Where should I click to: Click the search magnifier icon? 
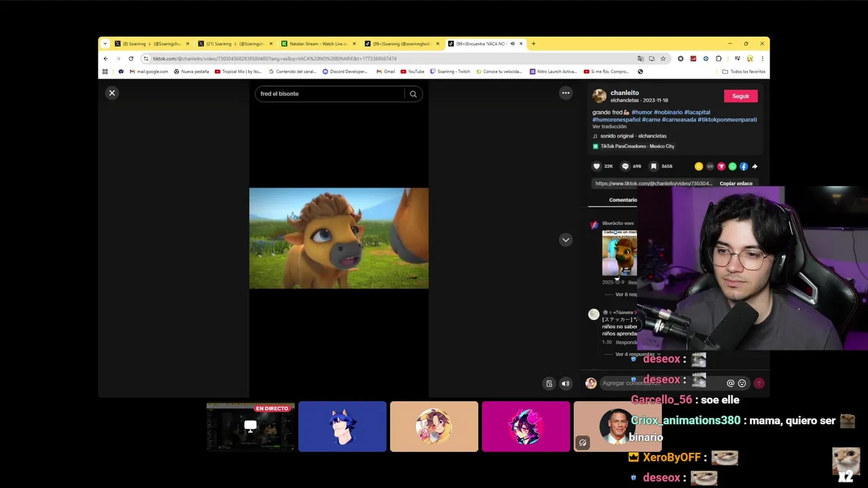413,94
